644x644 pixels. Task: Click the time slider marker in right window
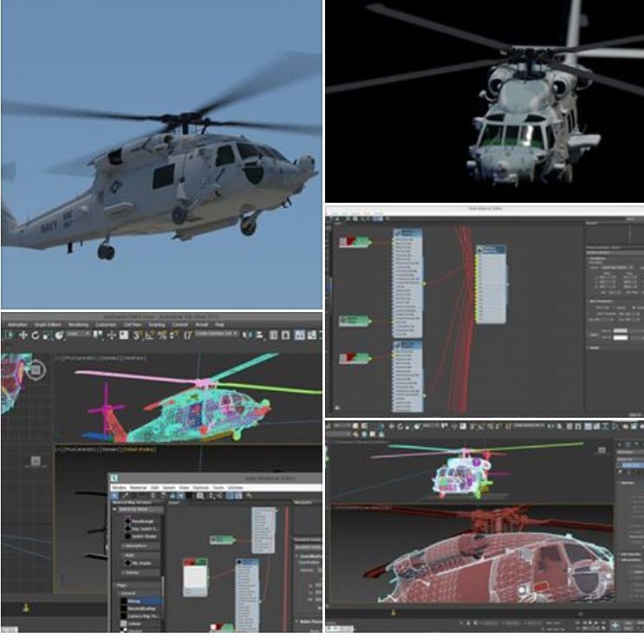pyautogui.click(x=393, y=613)
